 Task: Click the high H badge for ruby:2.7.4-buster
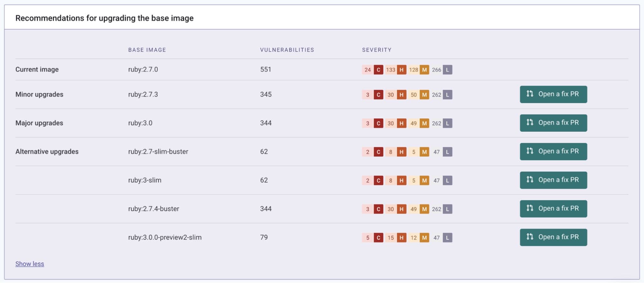click(x=401, y=209)
